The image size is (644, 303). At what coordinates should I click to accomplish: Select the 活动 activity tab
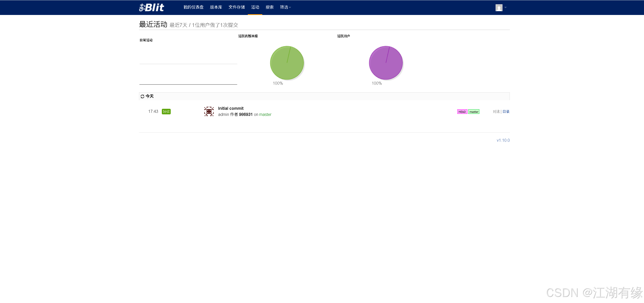tap(255, 7)
